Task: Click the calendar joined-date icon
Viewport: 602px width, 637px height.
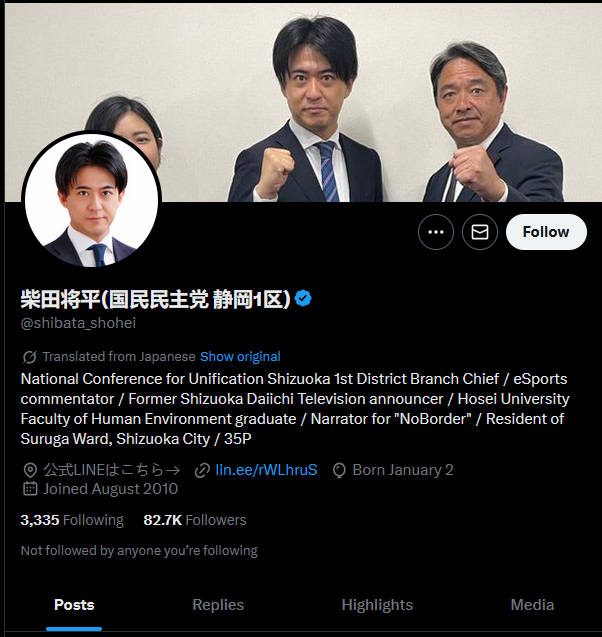Action: [30, 489]
